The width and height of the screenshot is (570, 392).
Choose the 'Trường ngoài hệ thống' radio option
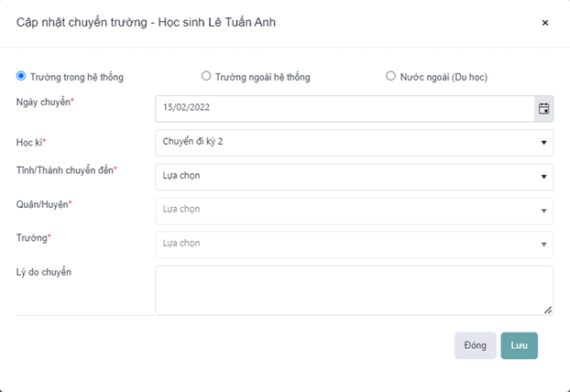pos(206,76)
